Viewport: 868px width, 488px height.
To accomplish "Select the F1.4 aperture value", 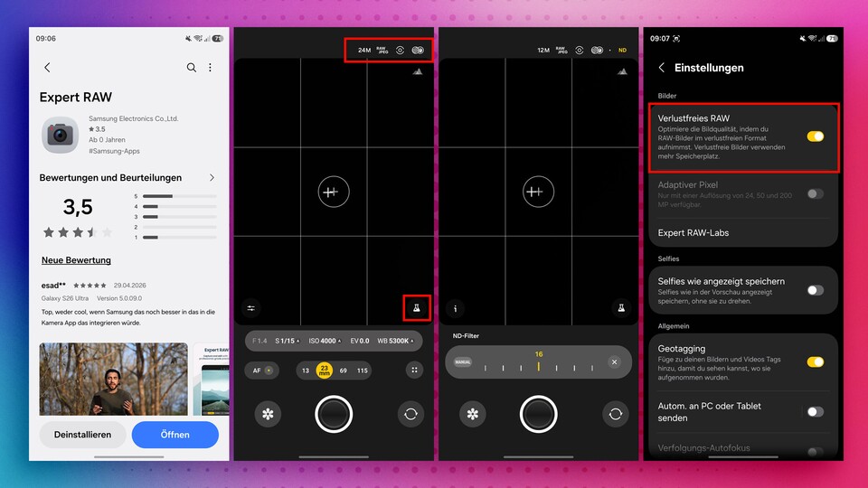I will [x=259, y=341].
